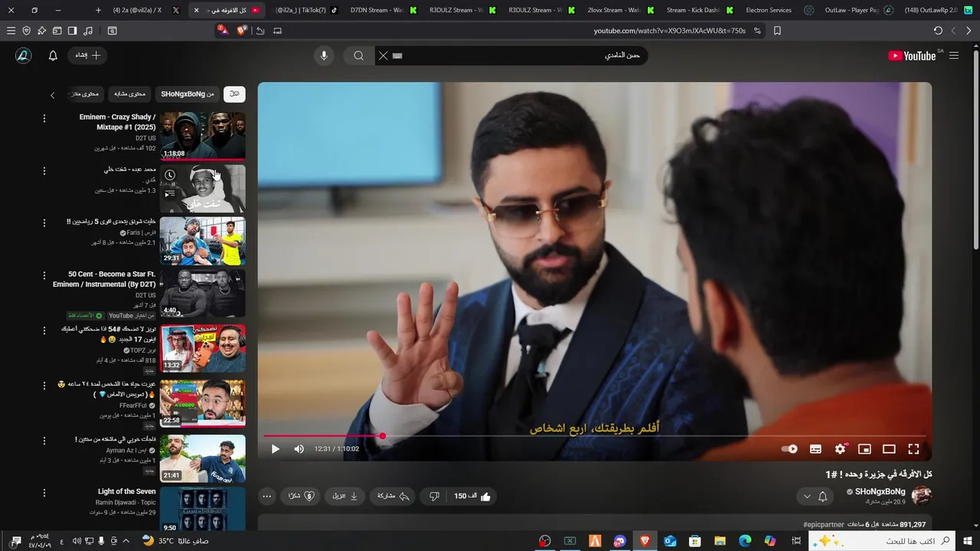Screen dimensions: 980x551
Task: Select the 'الكل' filter chip
Action: tap(234, 94)
